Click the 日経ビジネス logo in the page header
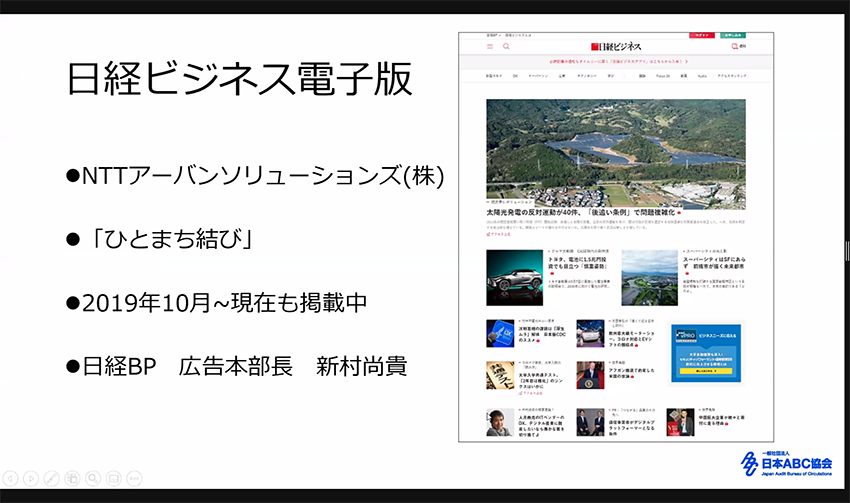The height and width of the screenshot is (503, 850). click(616, 47)
